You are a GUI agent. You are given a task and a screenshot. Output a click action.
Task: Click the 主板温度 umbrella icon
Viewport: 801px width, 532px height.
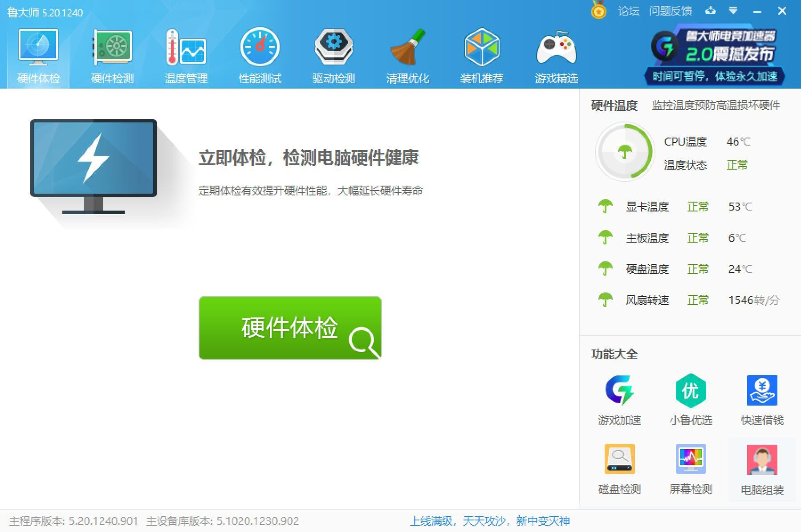(x=605, y=238)
